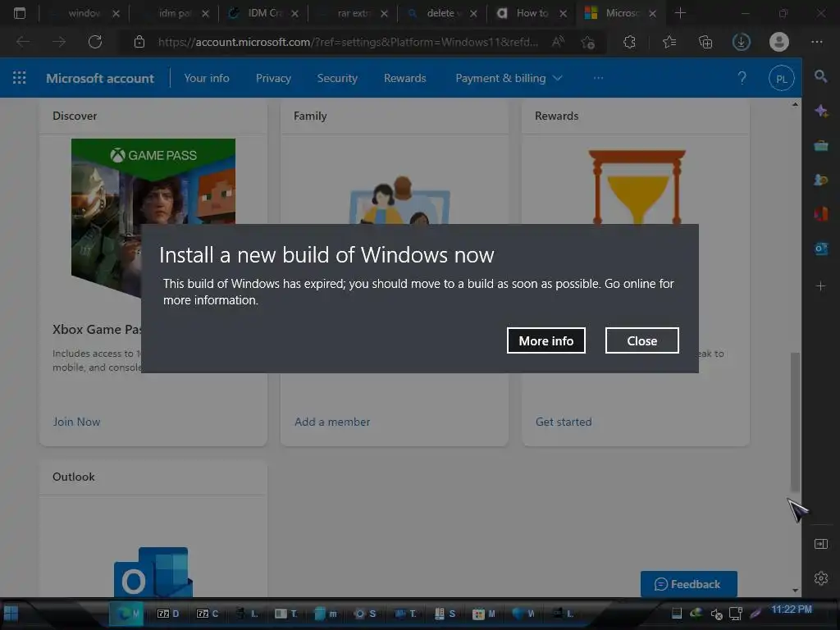This screenshot has height=630, width=840.
Task: Refresh the current page
Action: pos(95,42)
